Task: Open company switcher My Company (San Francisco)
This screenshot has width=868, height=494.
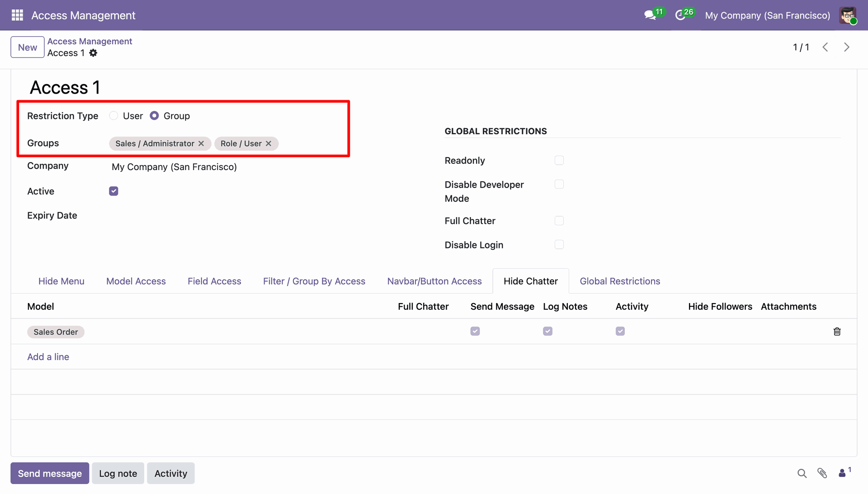Action: [767, 15]
